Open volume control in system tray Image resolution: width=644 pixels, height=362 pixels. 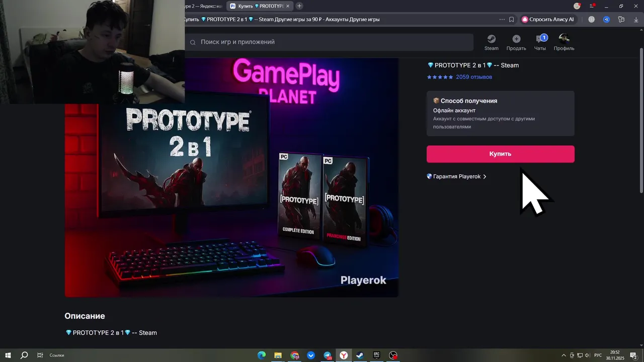[587, 355]
